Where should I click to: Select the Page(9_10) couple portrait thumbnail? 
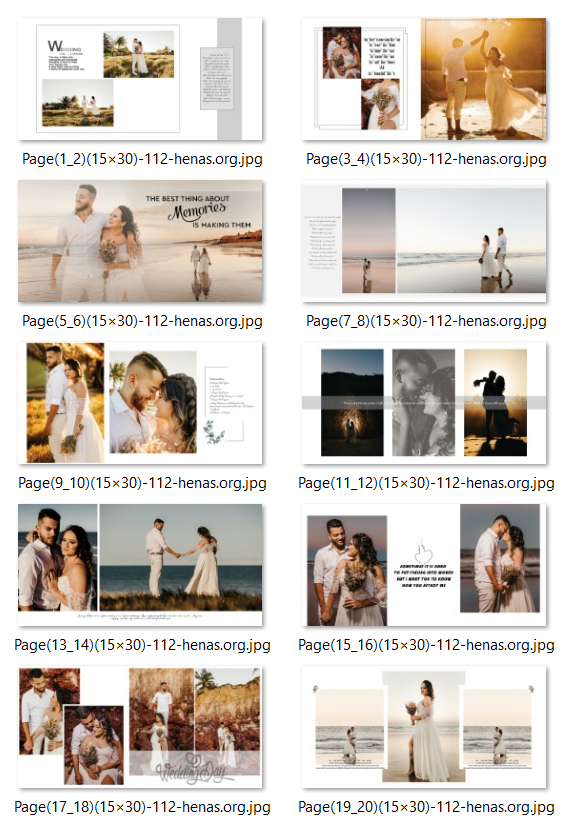pyautogui.click(x=140, y=403)
